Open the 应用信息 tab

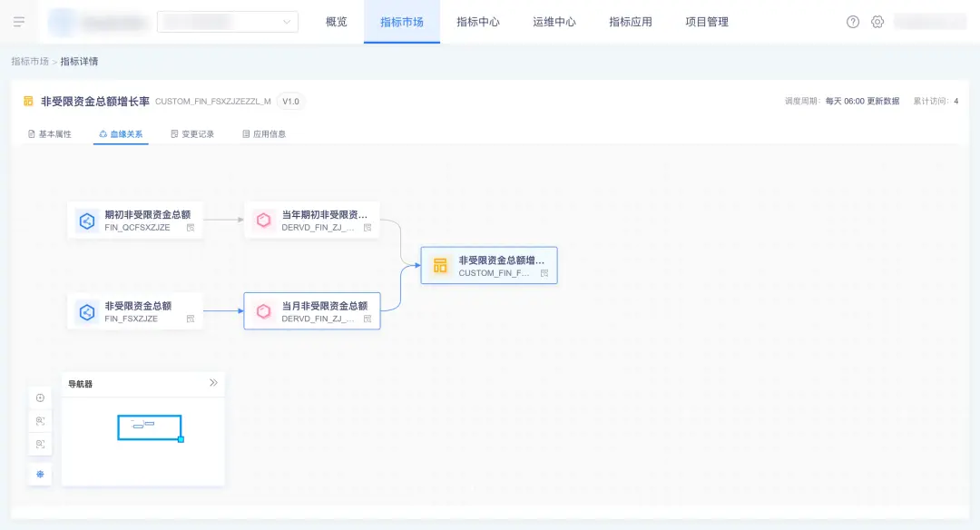pyautogui.click(x=264, y=134)
